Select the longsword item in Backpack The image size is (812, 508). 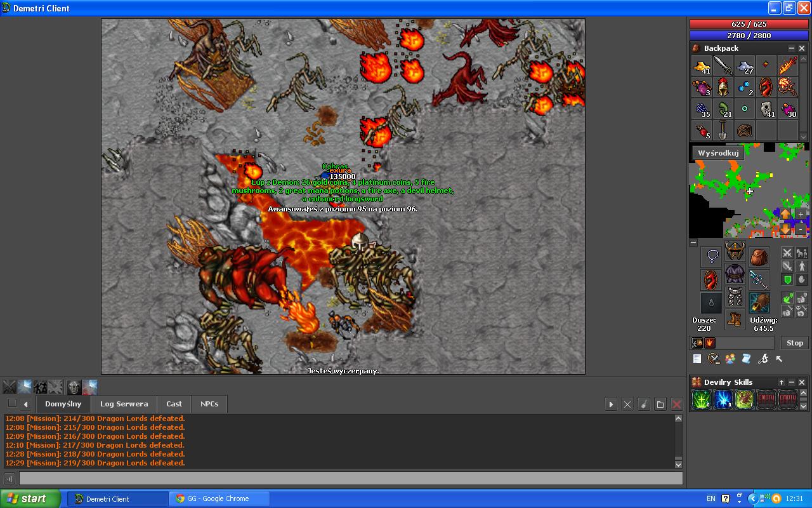[x=723, y=65]
